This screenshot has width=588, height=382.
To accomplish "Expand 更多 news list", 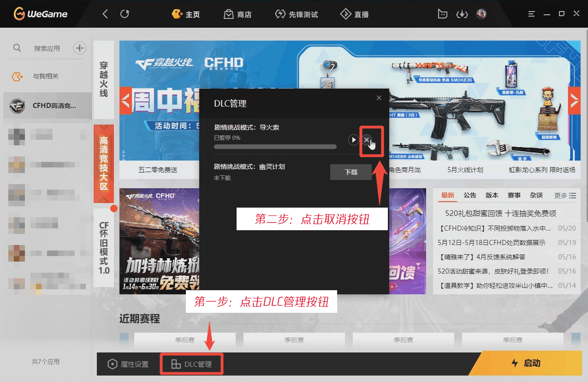I will [x=565, y=196].
